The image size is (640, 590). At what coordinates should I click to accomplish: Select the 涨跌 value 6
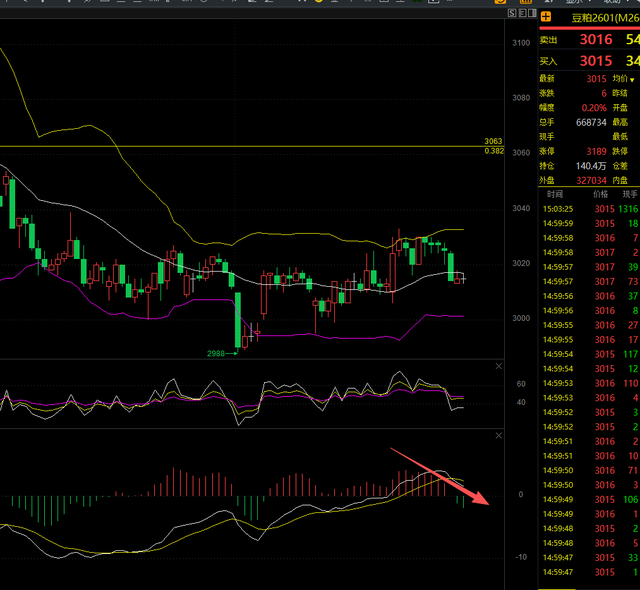point(604,93)
